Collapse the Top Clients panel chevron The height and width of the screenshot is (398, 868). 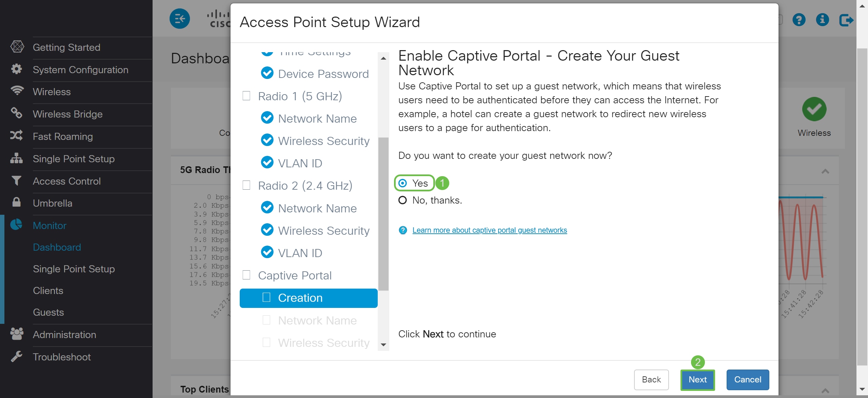pyautogui.click(x=825, y=391)
